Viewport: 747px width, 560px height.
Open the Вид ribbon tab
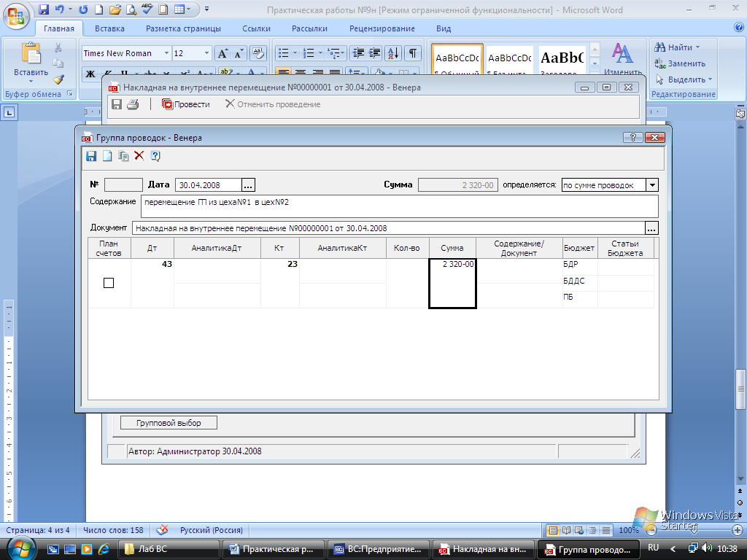pyautogui.click(x=444, y=28)
